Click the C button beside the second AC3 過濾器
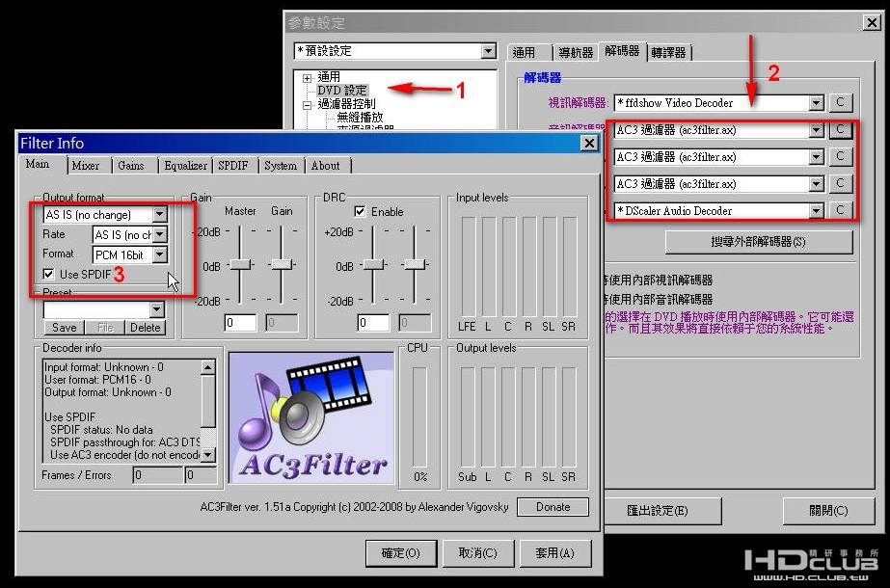This screenshot has width=890, height=588. point(841,157)
